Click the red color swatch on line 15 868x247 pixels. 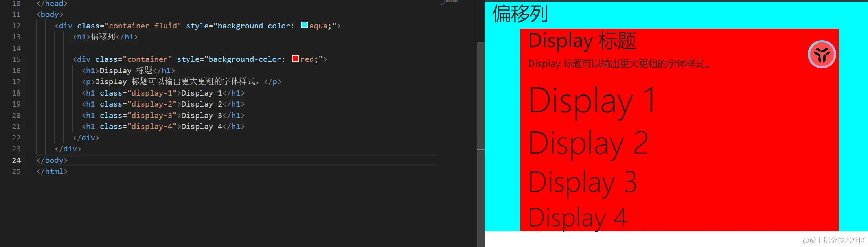pos(295,59)
